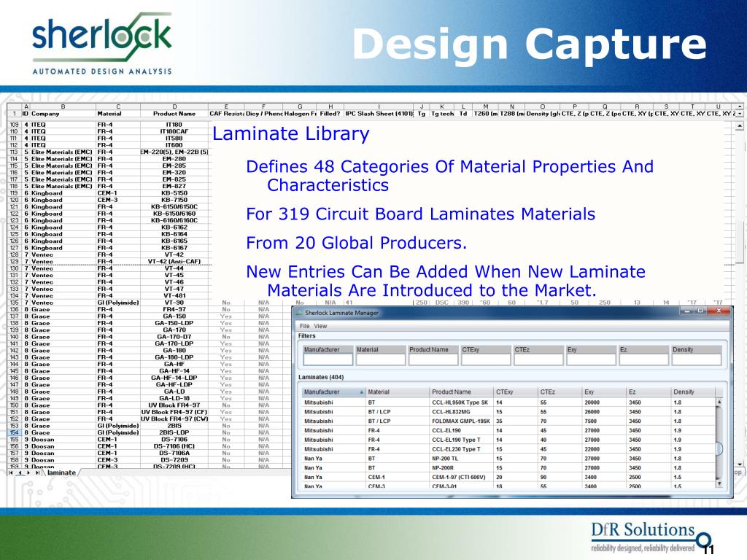
Task: Click the next sheet navigation arrow
Action: point(28,472)
